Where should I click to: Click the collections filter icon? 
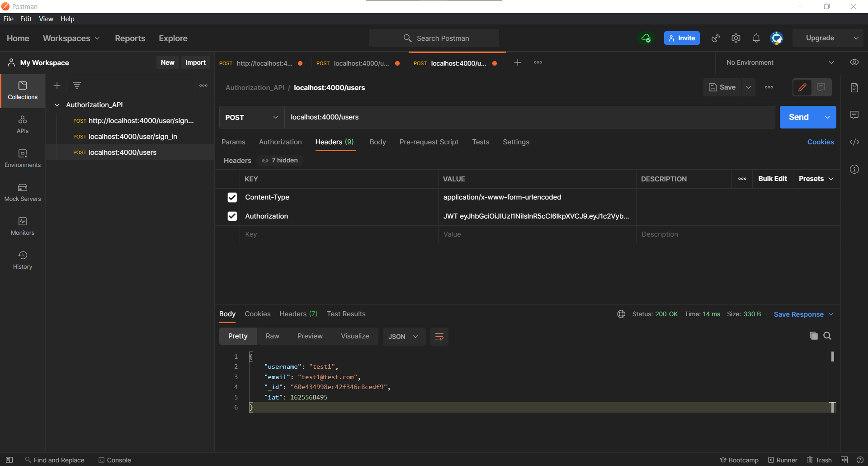tap(77, 86)
